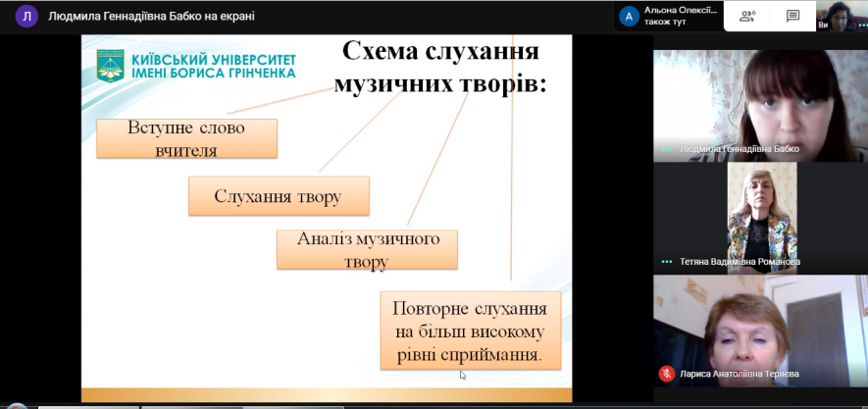Select Тетяна Вадимівна Романова's video tile
Viewport: 868px width, 409px height.
point(760,218)
